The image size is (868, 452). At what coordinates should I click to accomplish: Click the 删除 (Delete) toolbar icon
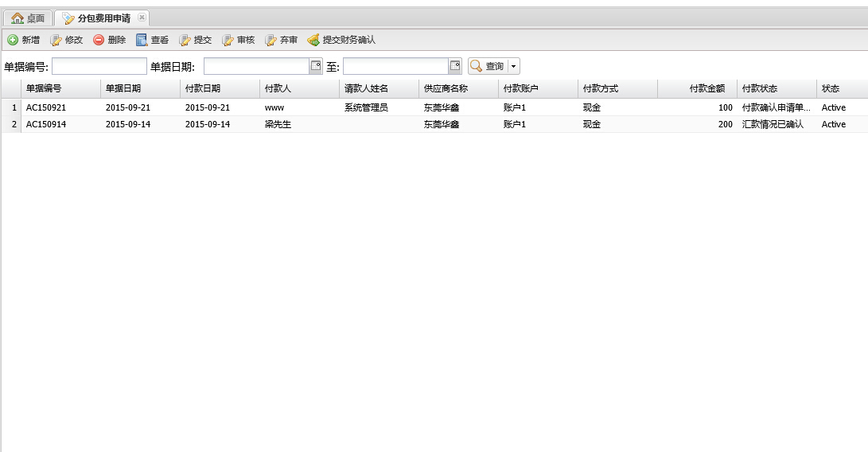click(99, 40)
